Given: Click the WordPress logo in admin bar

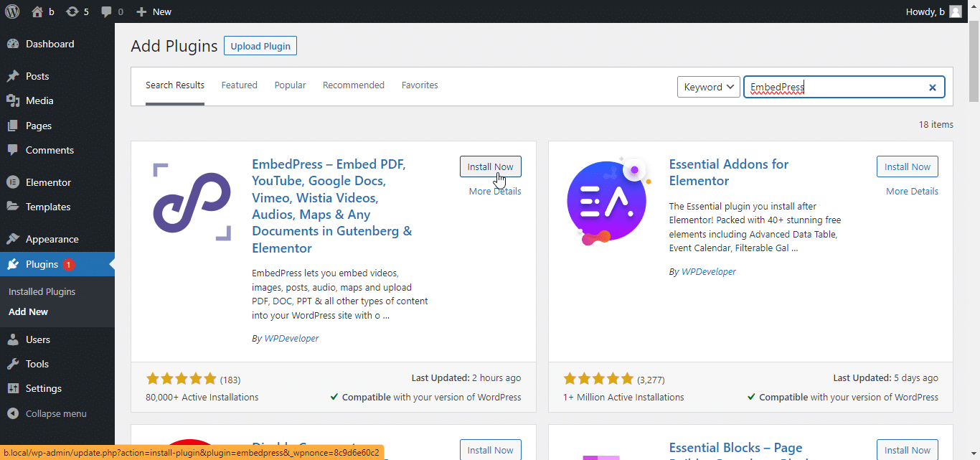Looking at the screenshot, I should (x=12, y=11).
